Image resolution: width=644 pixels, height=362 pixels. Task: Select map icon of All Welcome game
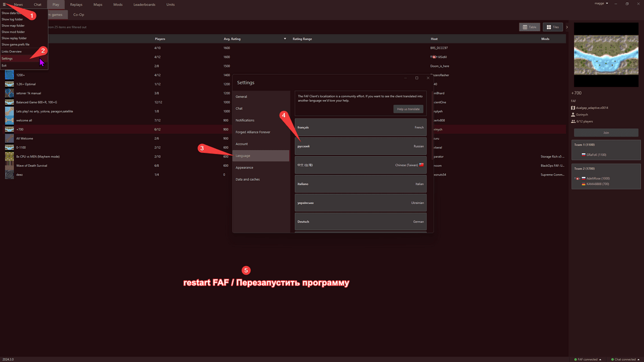point(10,138)
